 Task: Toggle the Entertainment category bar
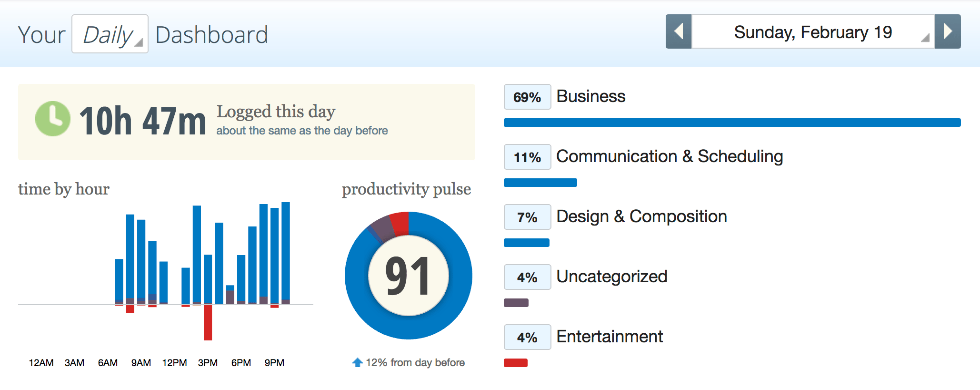click(x=515, y=362)
